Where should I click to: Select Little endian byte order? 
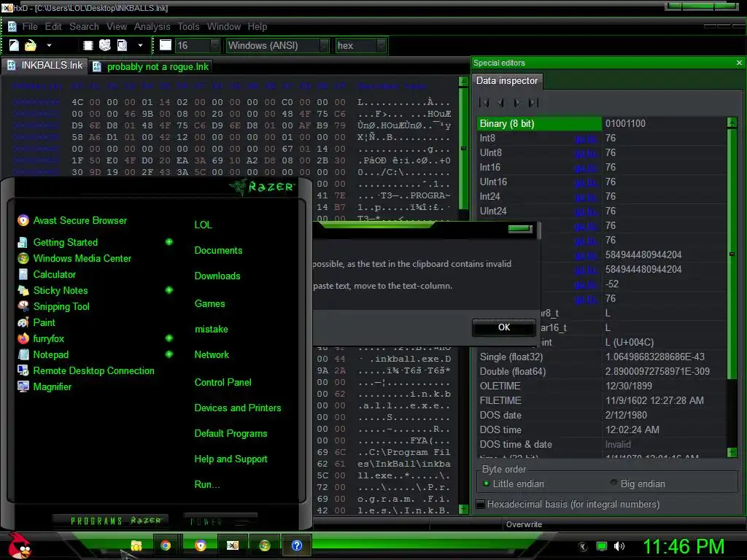[x=514, y=484]
